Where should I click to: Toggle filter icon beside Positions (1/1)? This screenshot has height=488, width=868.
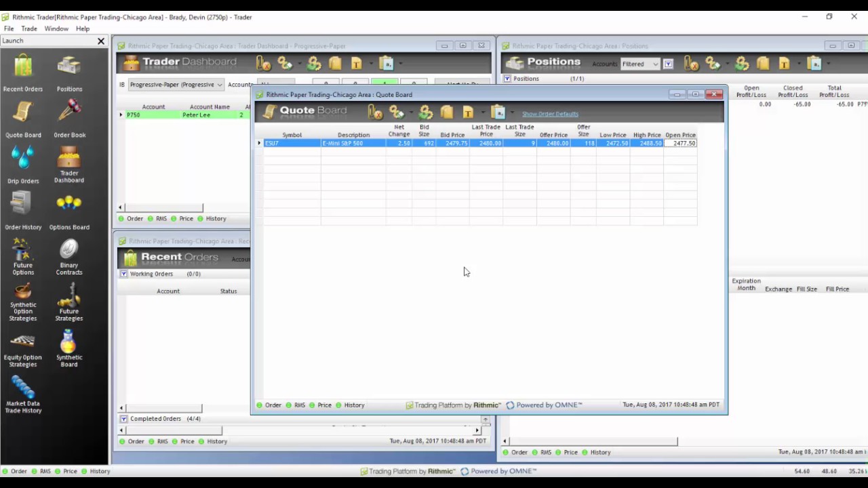click(x=507, y=79)
